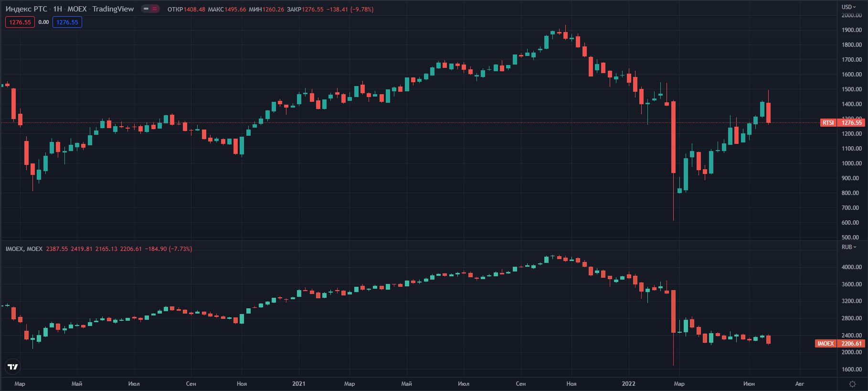Click the blue buy price 1276.55 button
The height and width of the screenshot is (391, 868).
point(67,22)
